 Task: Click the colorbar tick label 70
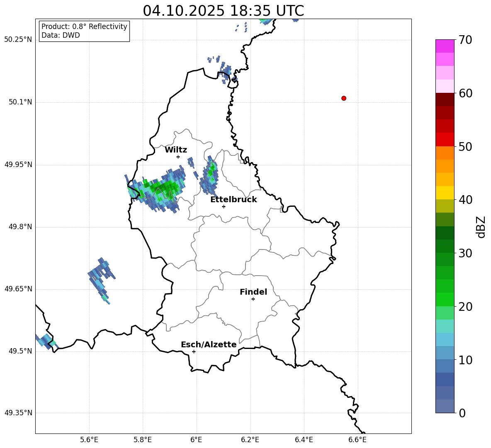465,40
